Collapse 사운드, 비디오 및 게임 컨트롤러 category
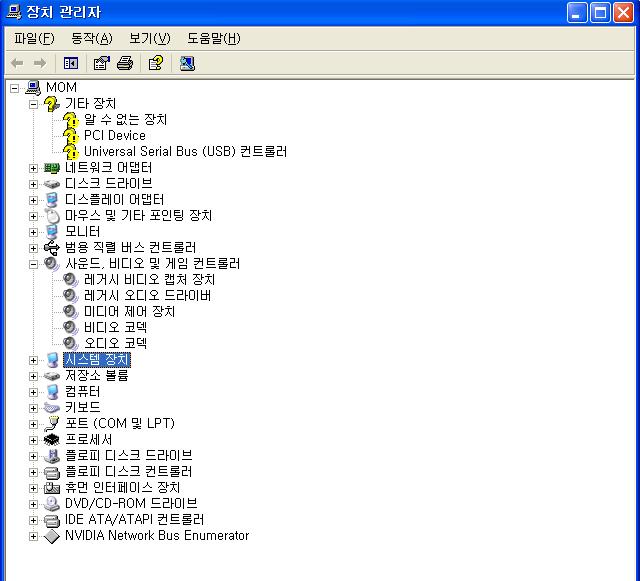The image size is (640, 581). click(33, 264)
